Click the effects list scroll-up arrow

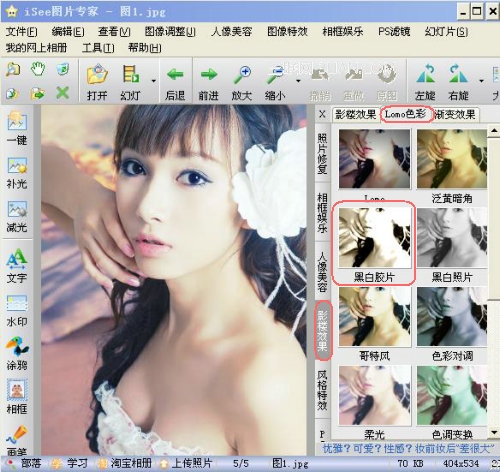coord(494,130)
